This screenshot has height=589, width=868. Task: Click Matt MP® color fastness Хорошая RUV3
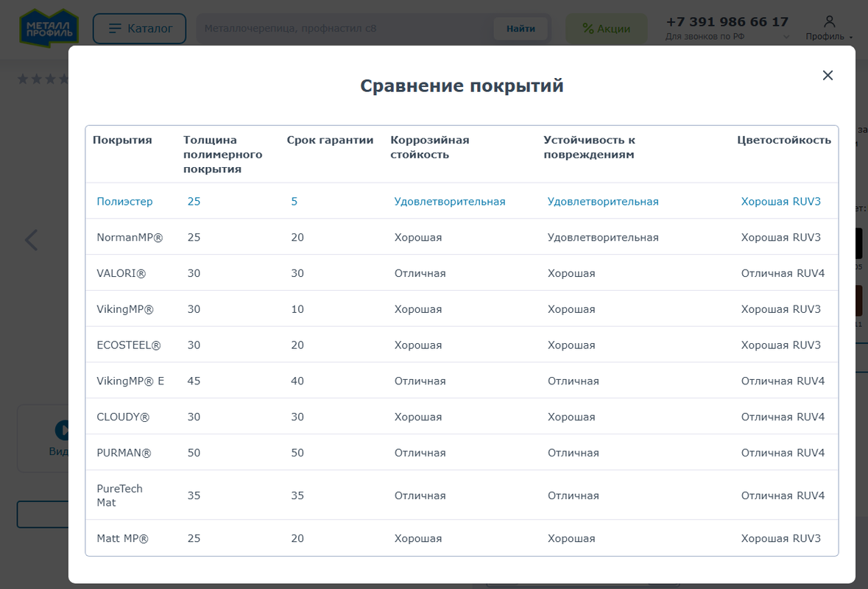(x=780, y=538)
